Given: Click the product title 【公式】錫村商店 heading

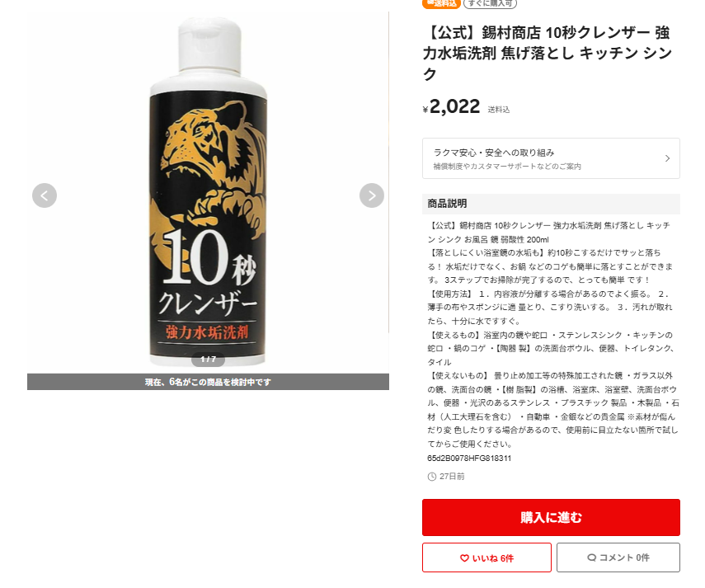Looking at the screenshot, I should [x=548, y=53].
